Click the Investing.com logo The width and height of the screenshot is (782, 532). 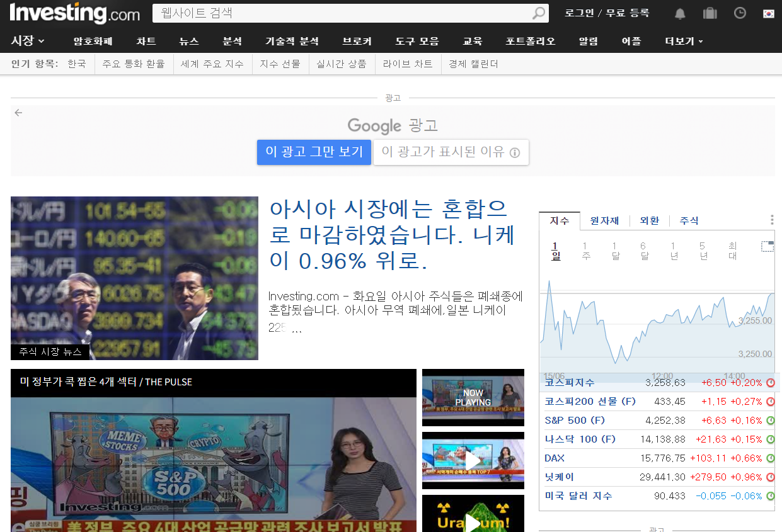pos(75,13)
